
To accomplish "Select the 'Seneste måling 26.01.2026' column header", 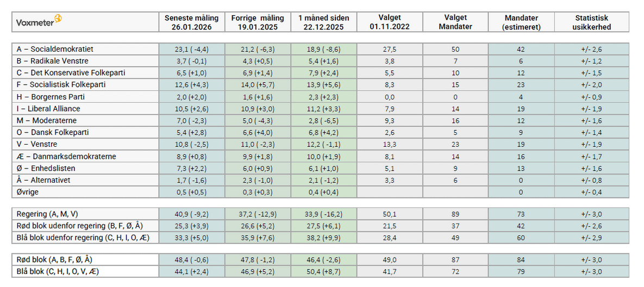I will click(x=187, y=22).
